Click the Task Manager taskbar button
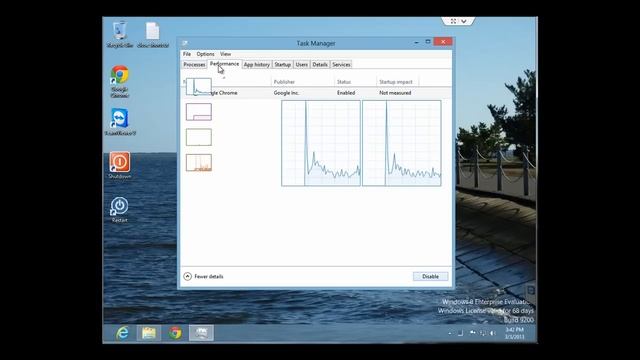 (201, 333)
